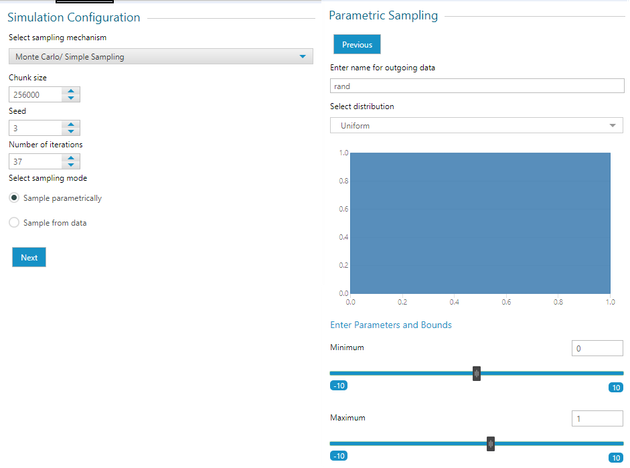Click the Simulation Configuration heading
630x468 pixels.
(74, 17)
